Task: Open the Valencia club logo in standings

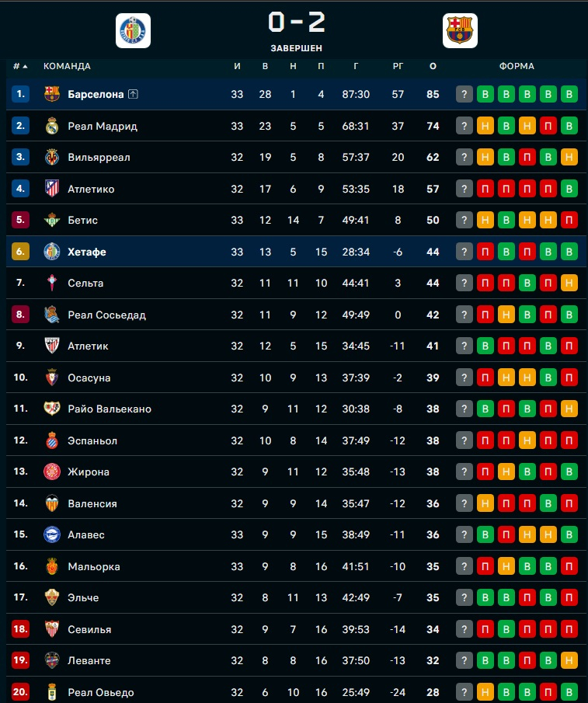Action: 52,503
